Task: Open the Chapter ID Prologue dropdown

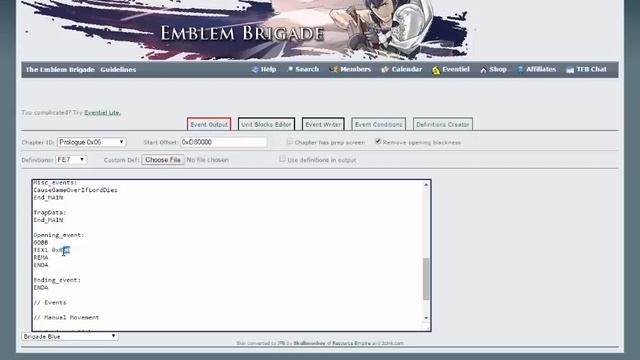Action: click(x=92, y=142)
